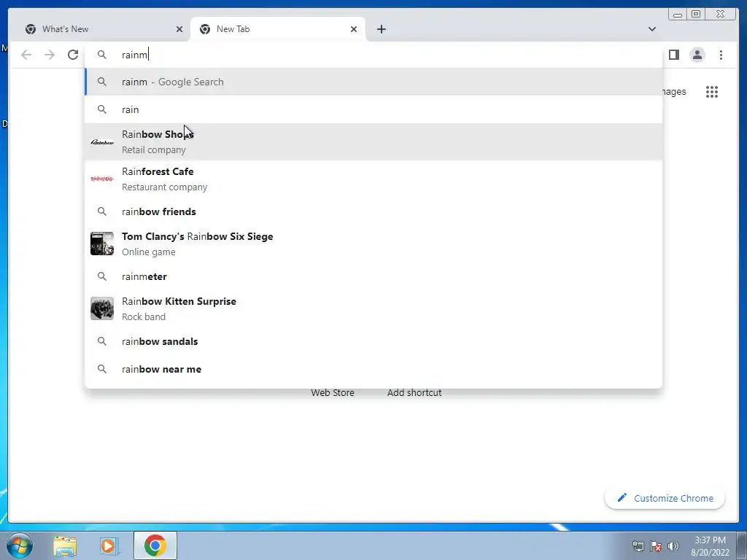Image resolution: width=747 pixels, height=560 pixels.
Task: Open the taskbar clock showing 3:37 PM
Action: [710, 546]
